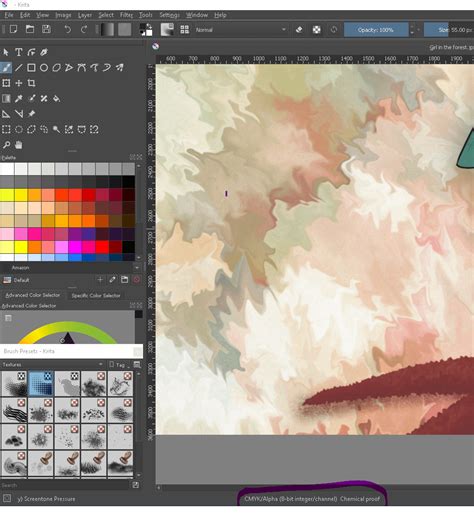Select the Edit Shapes tool
474x525 pixels.
[31, 52]
